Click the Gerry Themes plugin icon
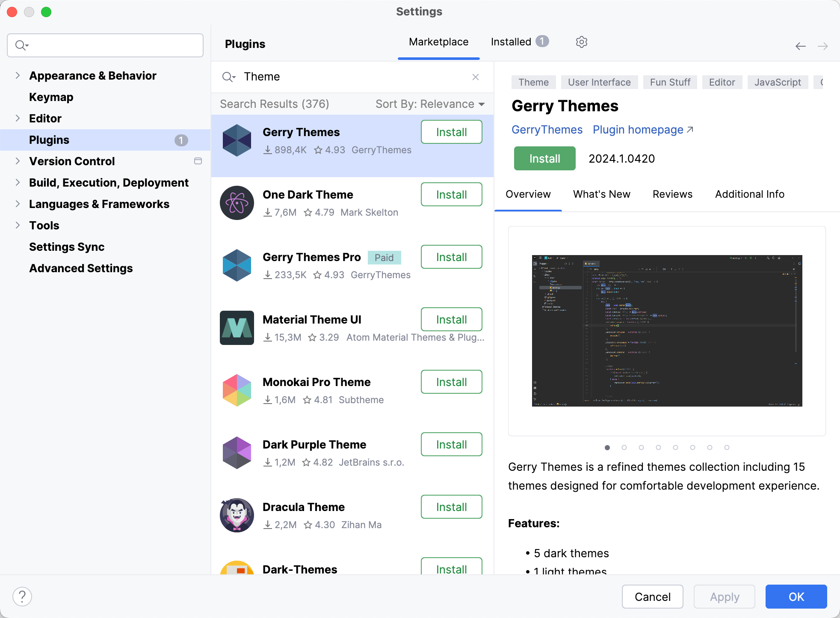Viewport: 840px width, 618px height. tap(236, 140)
